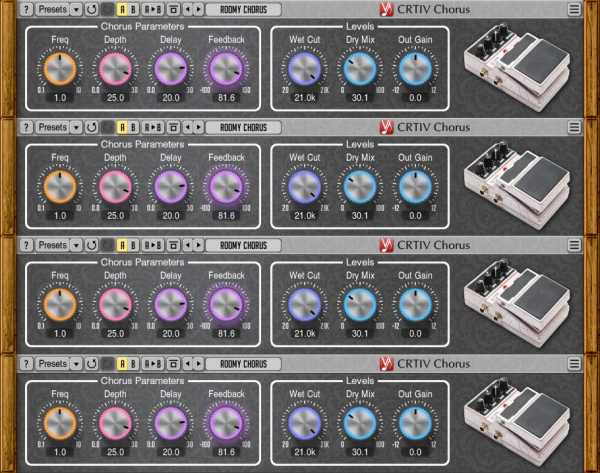The image size is (600, 473).
Task: Click the Wet Cut value 21.0k, bottom instance
Action: (305, 452)
